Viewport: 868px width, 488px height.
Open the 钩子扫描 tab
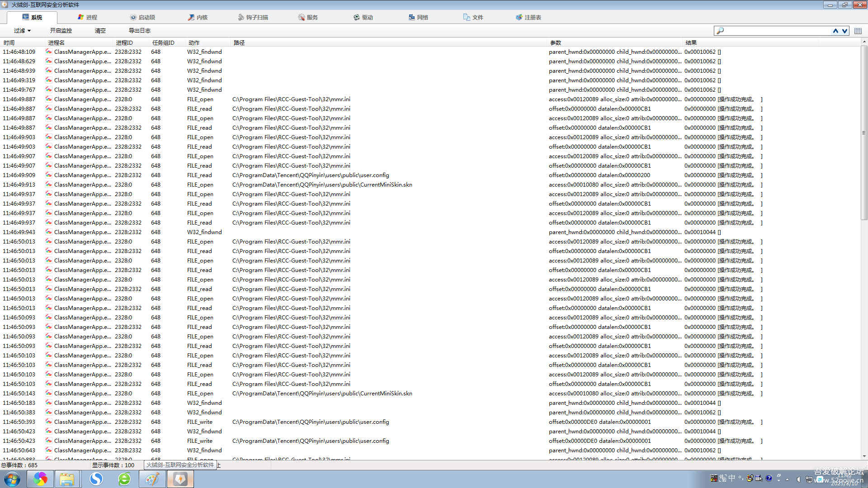click(x=253, y=17)
